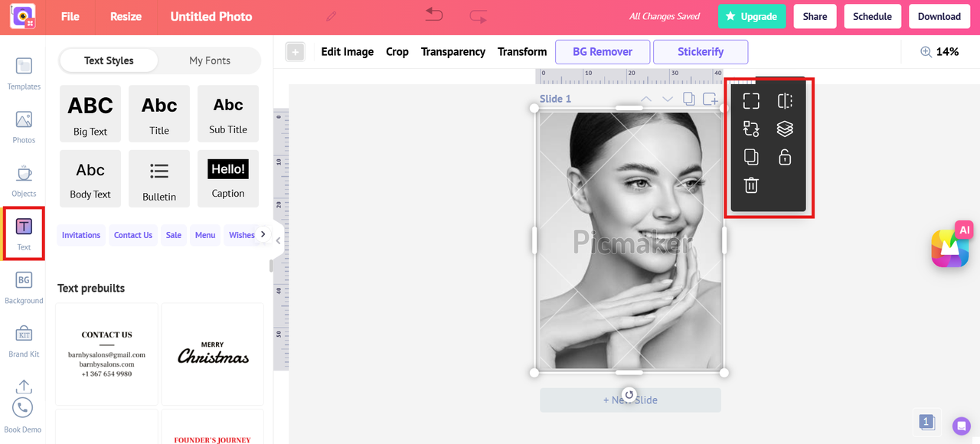Click the BG Remover button
Viewport: 980px width, 444px height.
coord(603,52)
